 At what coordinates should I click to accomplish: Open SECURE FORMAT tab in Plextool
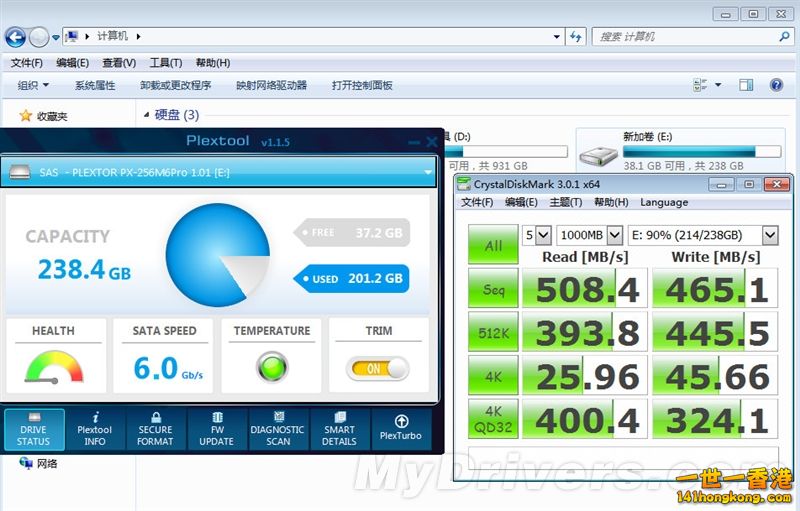(156, 429)
